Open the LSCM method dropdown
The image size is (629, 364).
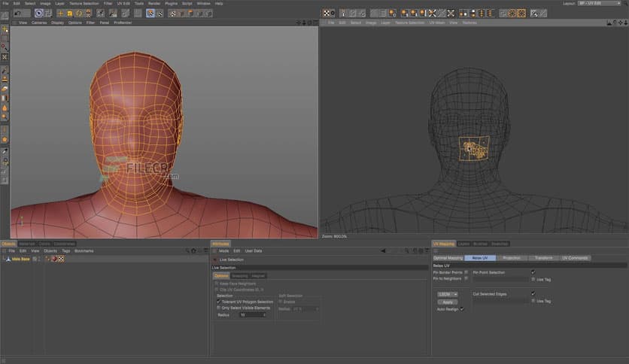(447, 294)
